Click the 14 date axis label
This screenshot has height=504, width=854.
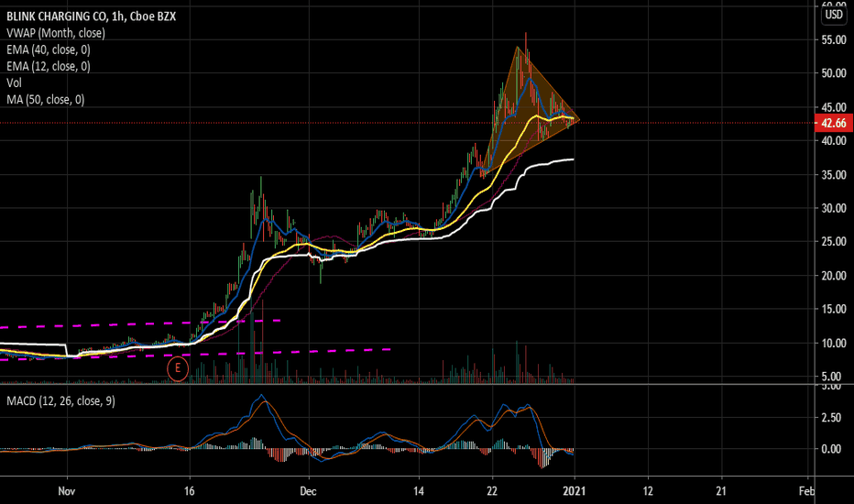[418, 491]
